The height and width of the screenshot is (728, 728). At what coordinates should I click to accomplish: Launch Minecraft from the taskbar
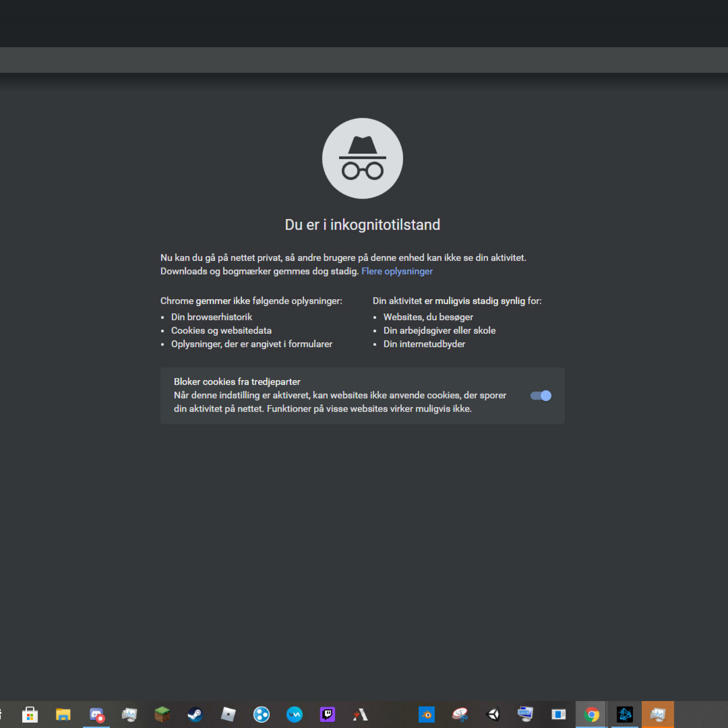(x=162, y=714)
